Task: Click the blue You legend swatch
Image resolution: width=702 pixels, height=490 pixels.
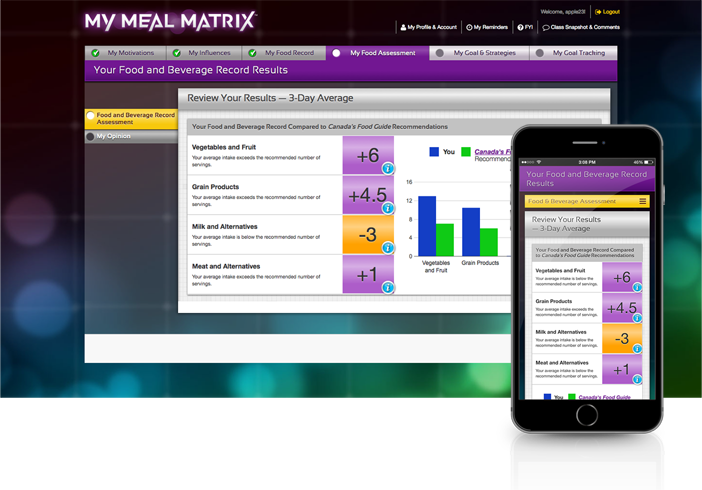Action: tap(434, 152)
